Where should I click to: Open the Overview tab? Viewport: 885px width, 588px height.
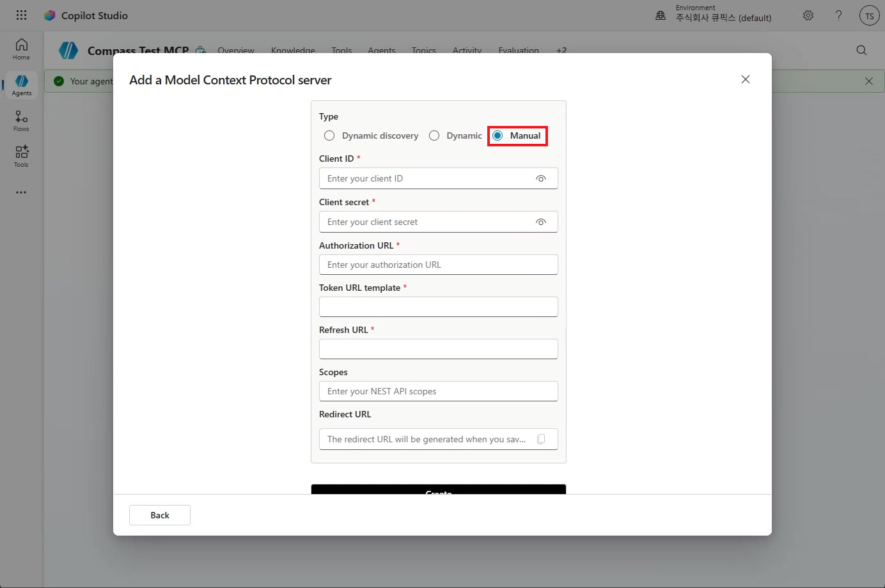(236, 50)
